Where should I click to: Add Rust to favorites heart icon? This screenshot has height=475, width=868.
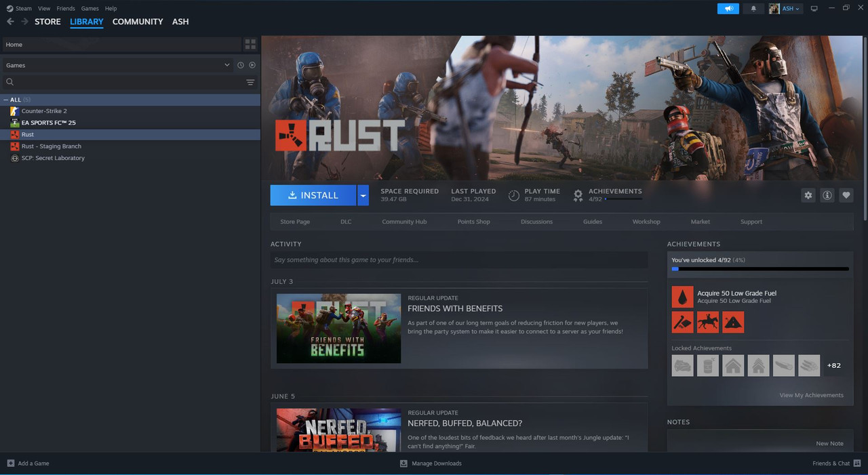[x=846, y=195]
